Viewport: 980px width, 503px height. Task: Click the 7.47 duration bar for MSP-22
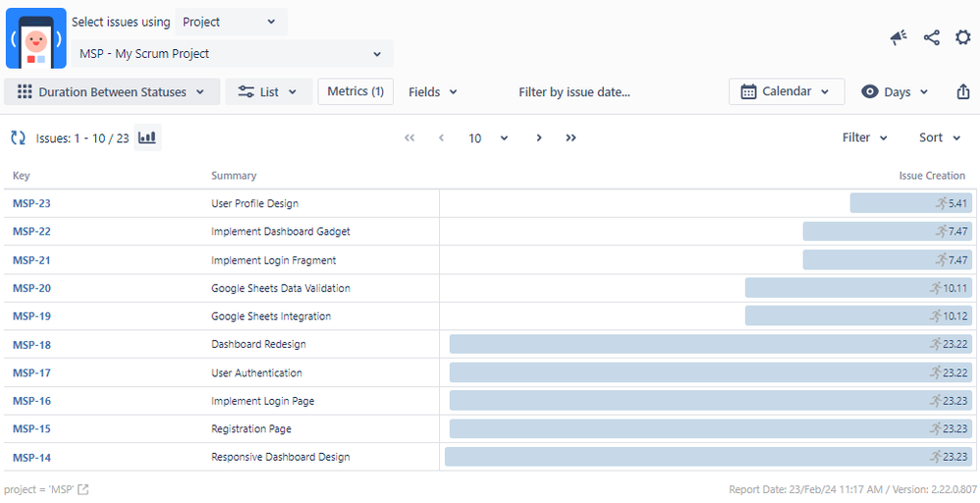(888, 232)
